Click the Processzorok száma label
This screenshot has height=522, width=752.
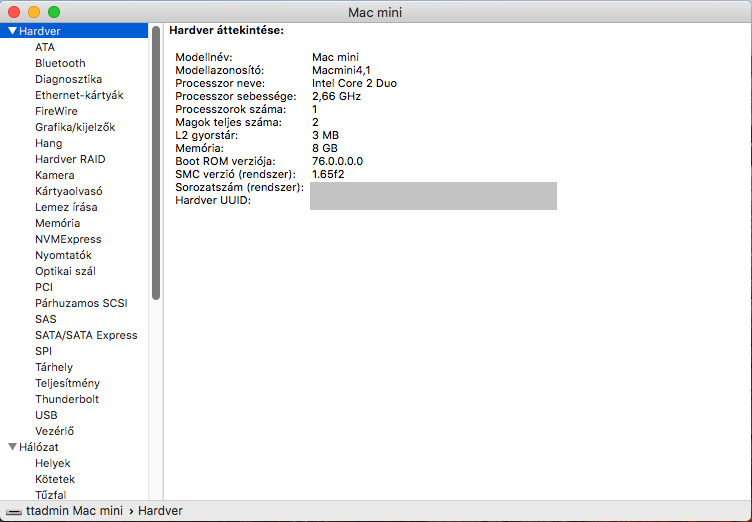point(230,109)
